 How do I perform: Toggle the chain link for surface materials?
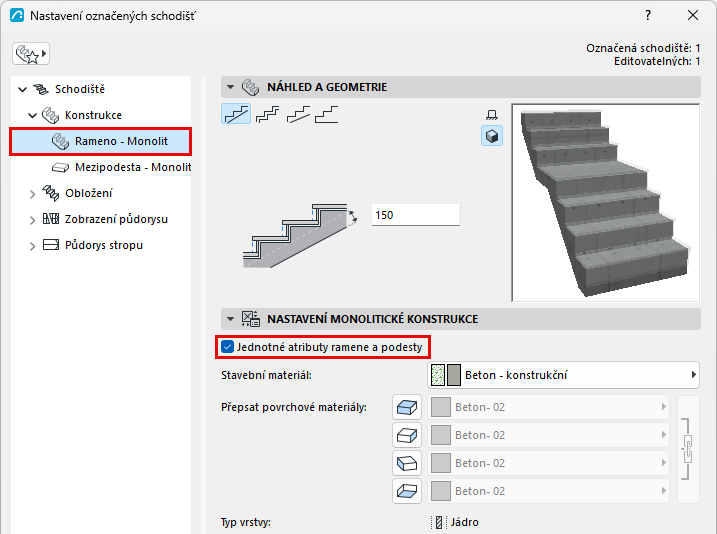coord(687,449)
